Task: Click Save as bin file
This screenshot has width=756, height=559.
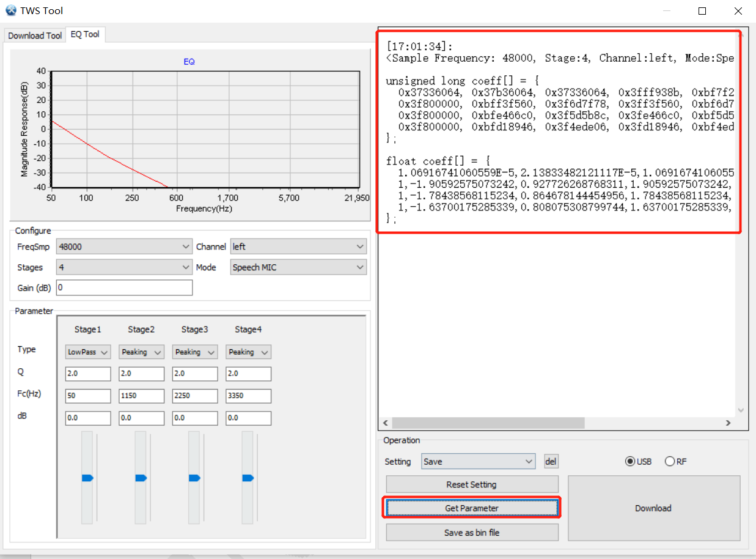Action: (x=471, y=532)
